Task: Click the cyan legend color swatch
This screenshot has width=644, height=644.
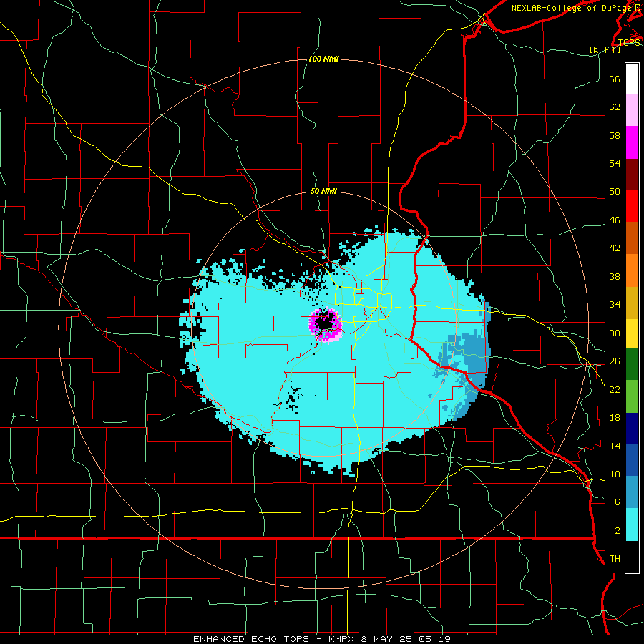Action: (632, 525)
